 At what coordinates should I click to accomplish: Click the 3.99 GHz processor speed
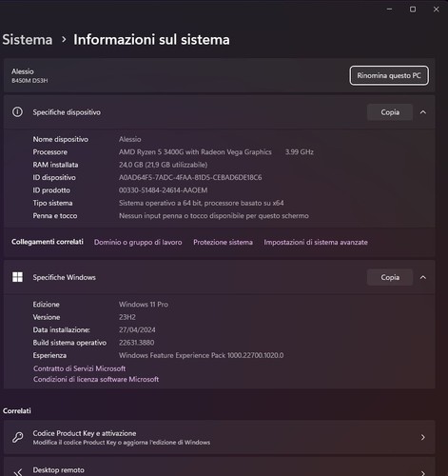(x=300, y=152)
